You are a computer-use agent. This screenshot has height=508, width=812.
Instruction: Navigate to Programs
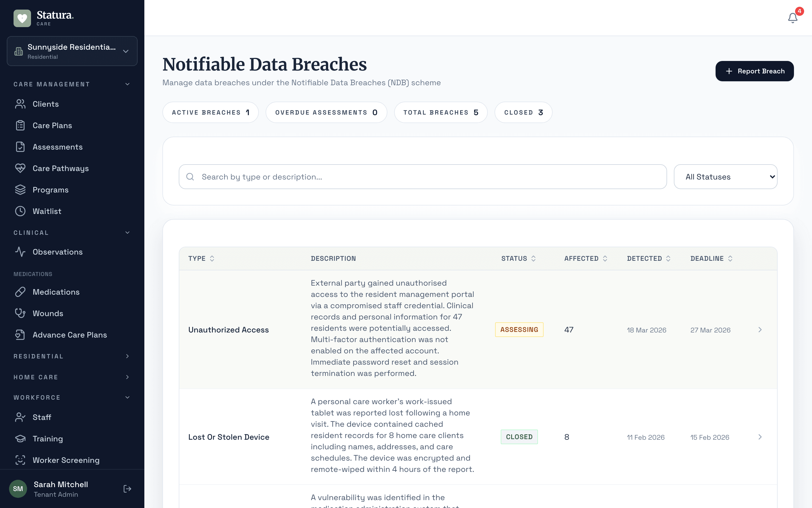pyautogui.click(x=72, y=190)
